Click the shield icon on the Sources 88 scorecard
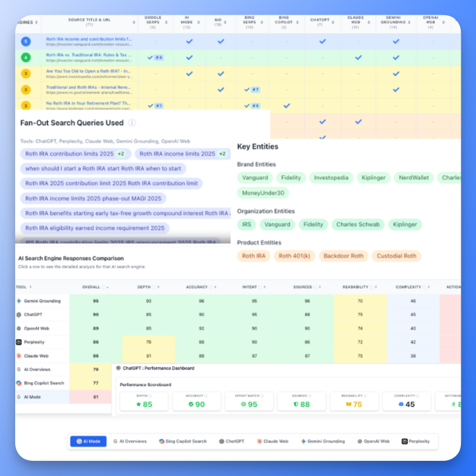 tap(296, 405)
